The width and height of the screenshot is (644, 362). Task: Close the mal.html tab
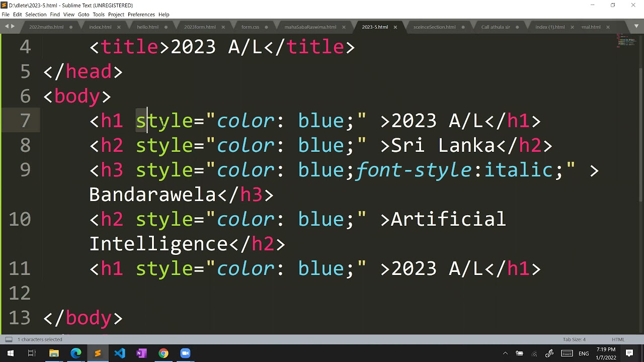click(608, 27)
